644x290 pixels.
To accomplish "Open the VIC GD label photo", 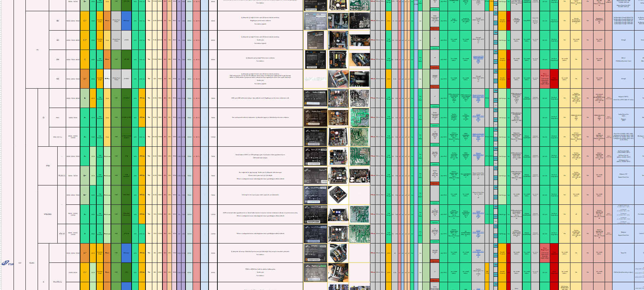I will 315,40.
